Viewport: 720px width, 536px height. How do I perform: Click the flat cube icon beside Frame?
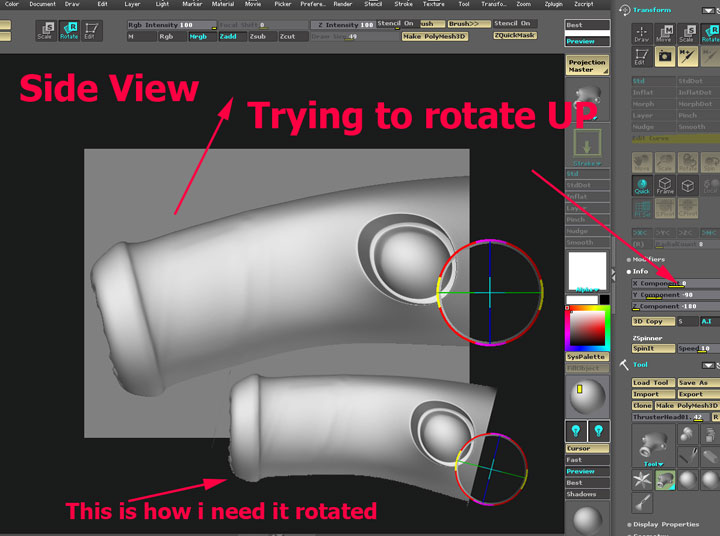(687, 185)
